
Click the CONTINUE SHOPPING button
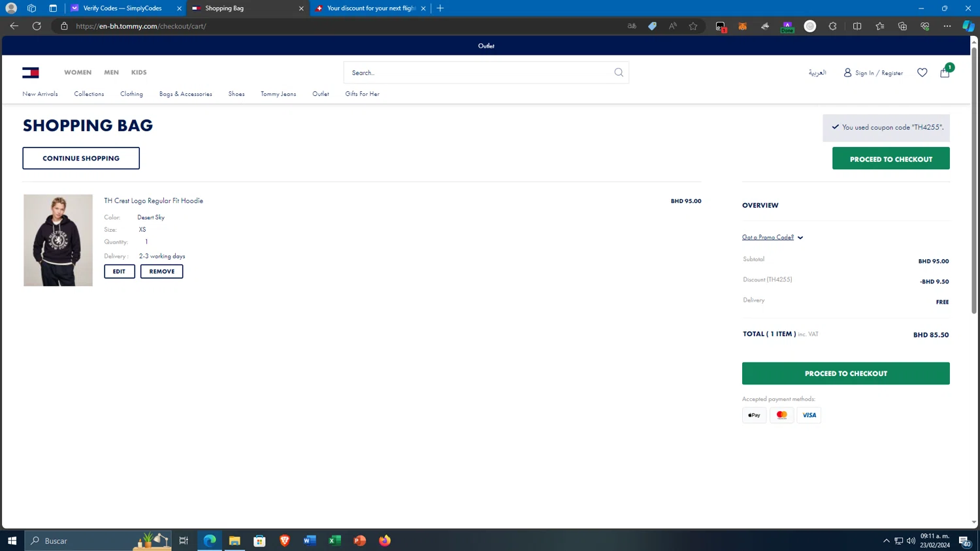point(81,158)
